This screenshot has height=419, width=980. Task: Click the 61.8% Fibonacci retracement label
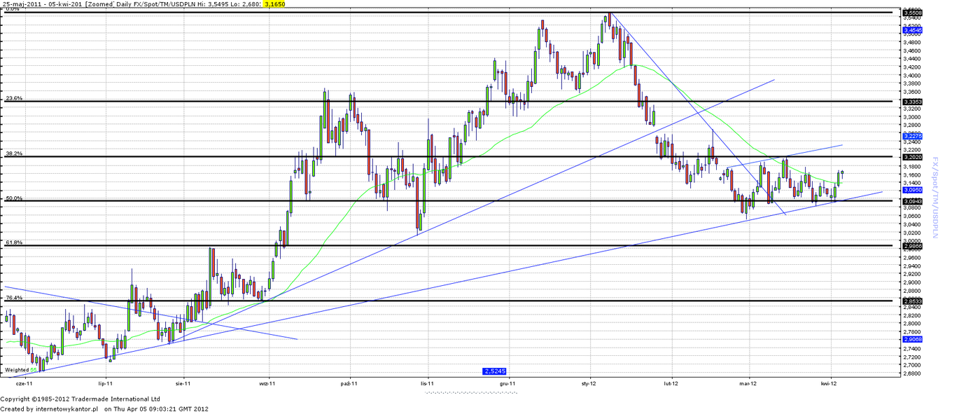pos(14,242)
